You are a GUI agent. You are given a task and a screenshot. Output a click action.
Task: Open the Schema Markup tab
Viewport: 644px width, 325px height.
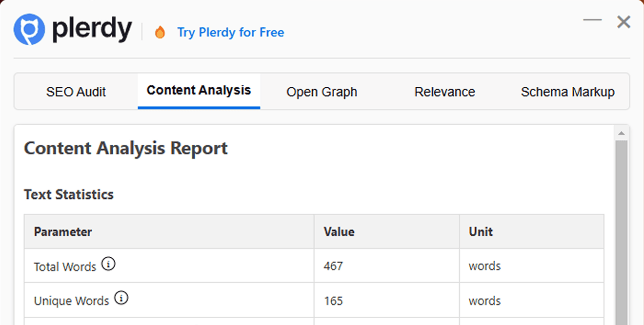568,92
